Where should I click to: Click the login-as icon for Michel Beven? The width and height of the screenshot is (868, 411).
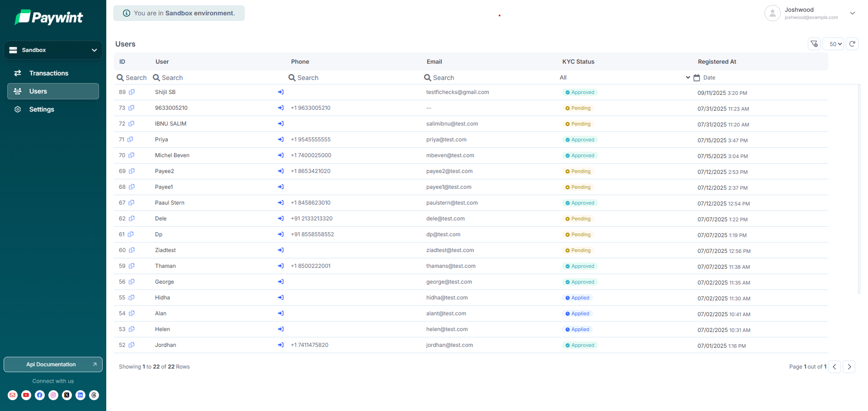[x=281, y=155]
